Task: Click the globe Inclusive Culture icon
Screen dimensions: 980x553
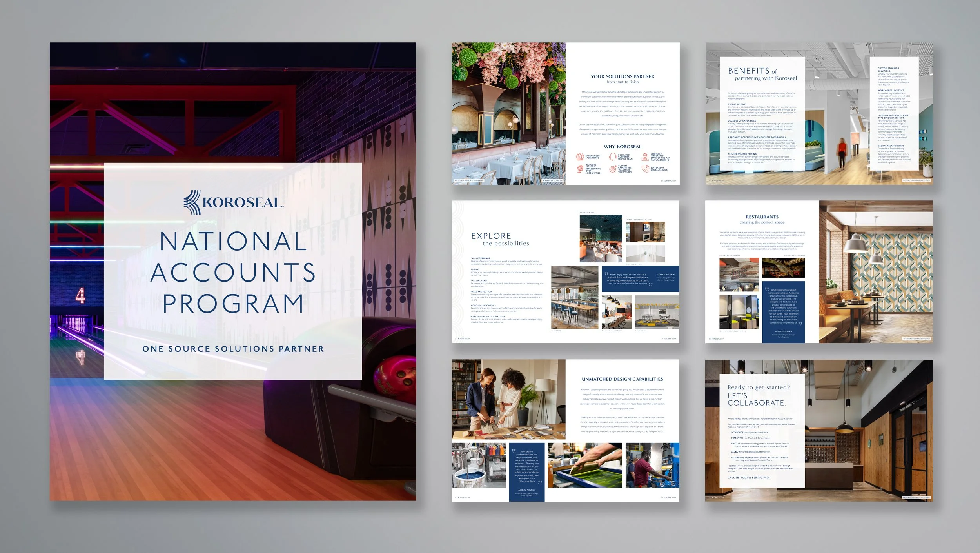Action: [x=580, y=169]
